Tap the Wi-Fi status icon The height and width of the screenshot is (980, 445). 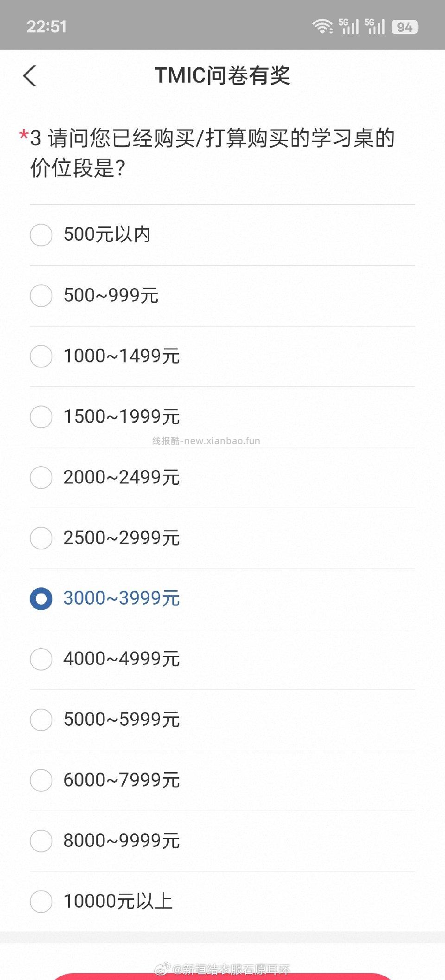[x=323, y=26]
